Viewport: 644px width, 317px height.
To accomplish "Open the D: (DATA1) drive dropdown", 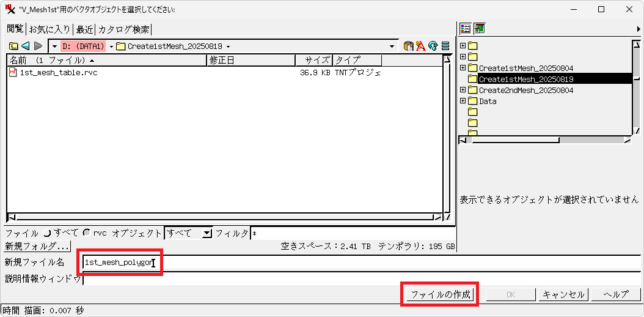I will 54,47.
